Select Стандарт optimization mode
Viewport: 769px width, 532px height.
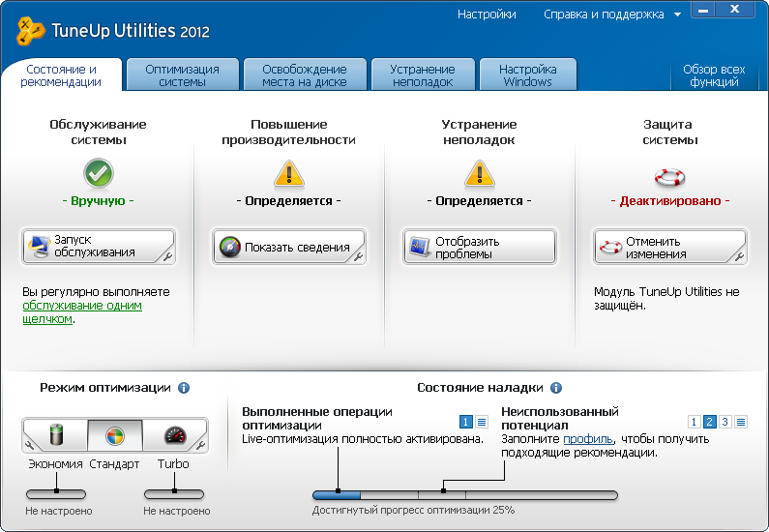point(115,435)
